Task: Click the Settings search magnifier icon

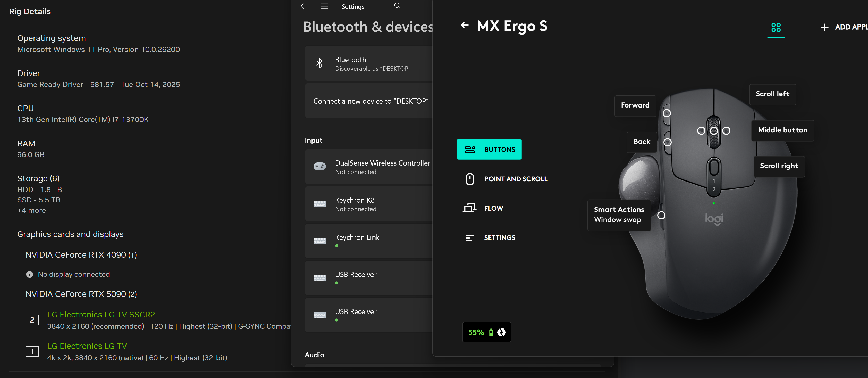Action: (397, 6)
